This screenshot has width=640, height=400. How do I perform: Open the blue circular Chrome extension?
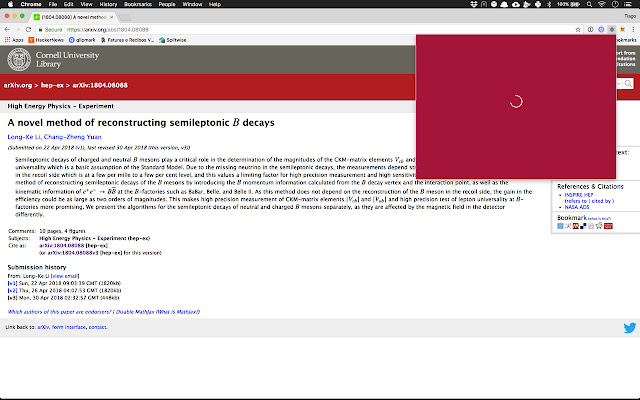601,29
